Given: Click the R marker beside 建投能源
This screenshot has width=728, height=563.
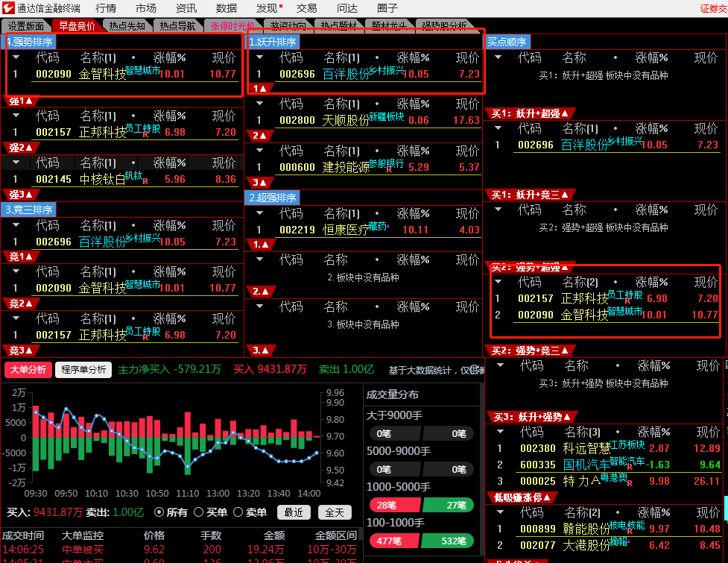Looking at the screenshot, I should click(389, 170).
